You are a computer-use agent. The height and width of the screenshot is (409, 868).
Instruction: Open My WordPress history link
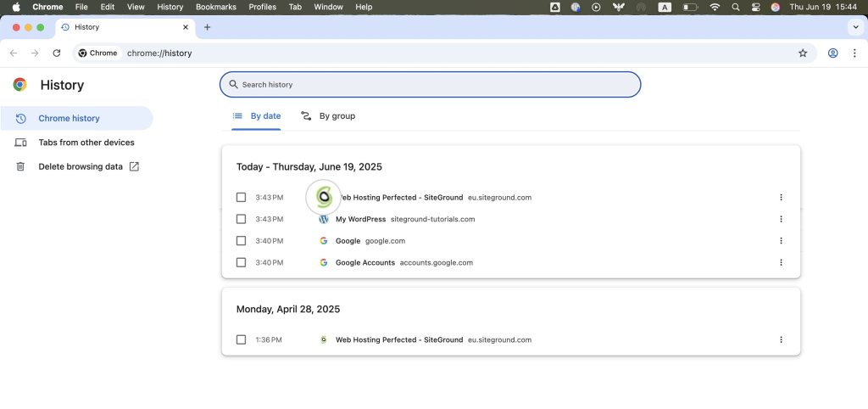click(x=360, y=219)
